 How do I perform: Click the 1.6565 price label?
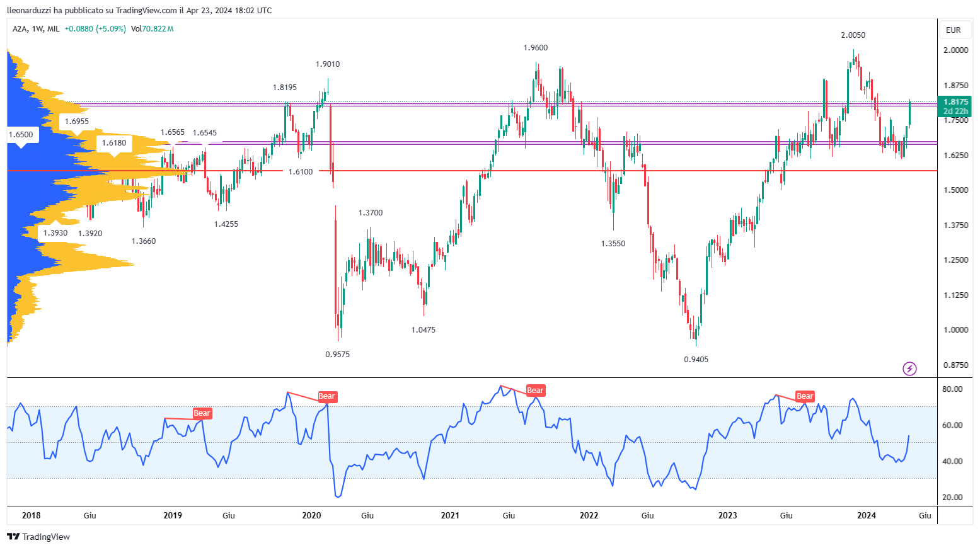coord(173,133)
